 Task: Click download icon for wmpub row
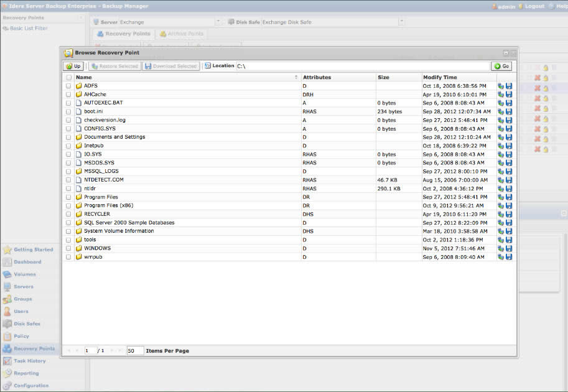pos(509,257)
